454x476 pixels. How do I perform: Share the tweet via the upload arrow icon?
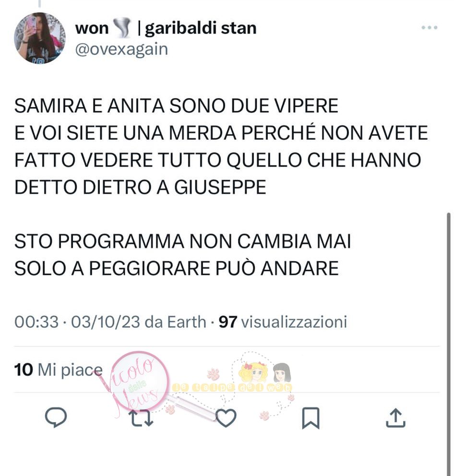(x=396, y=418)
